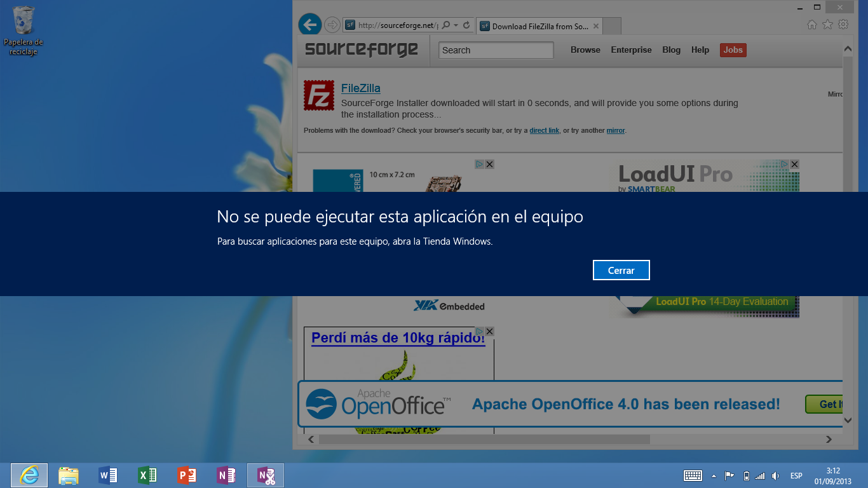The width and height of the screenshot is (868, 488).
Task: Click horizontal scrollbar right arrow
Action: pos(829,439)
